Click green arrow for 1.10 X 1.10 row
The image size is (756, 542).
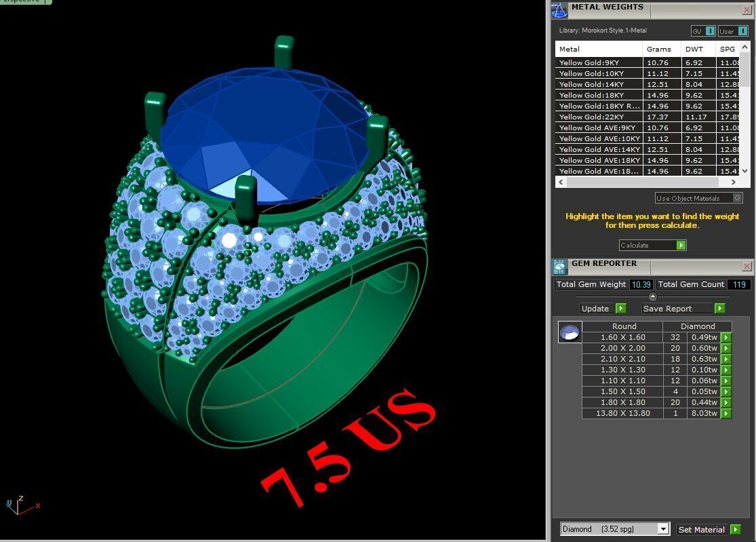(x=726, y=381)
